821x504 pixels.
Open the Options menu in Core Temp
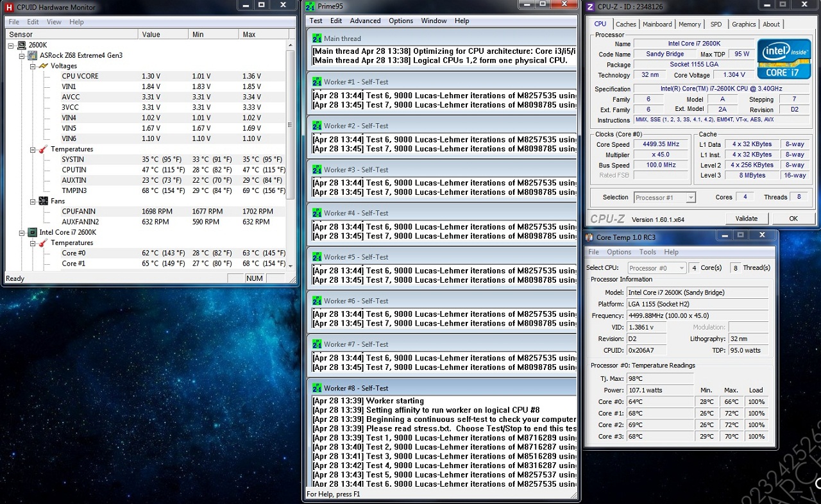(x=619, y=252)
